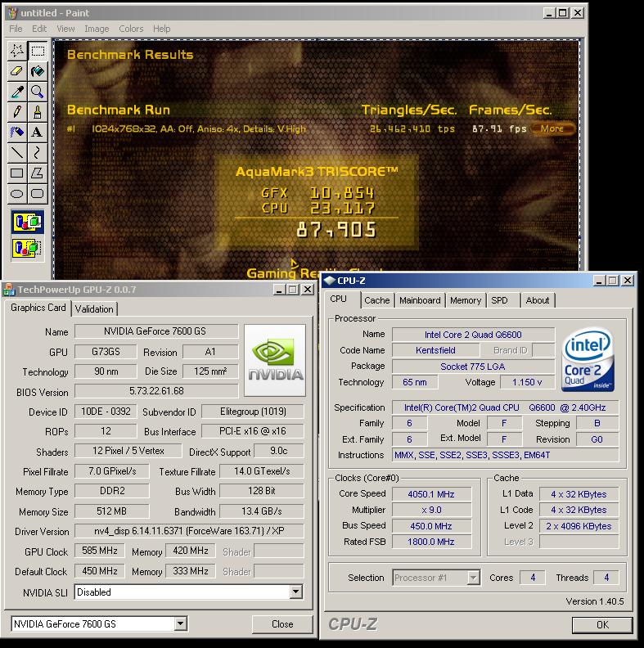Click the Default Clock value 450 MHz

coord(100,571)
